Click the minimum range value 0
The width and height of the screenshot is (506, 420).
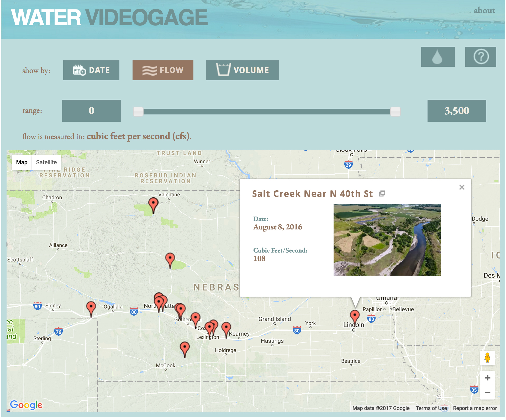[x=92, y=111]
